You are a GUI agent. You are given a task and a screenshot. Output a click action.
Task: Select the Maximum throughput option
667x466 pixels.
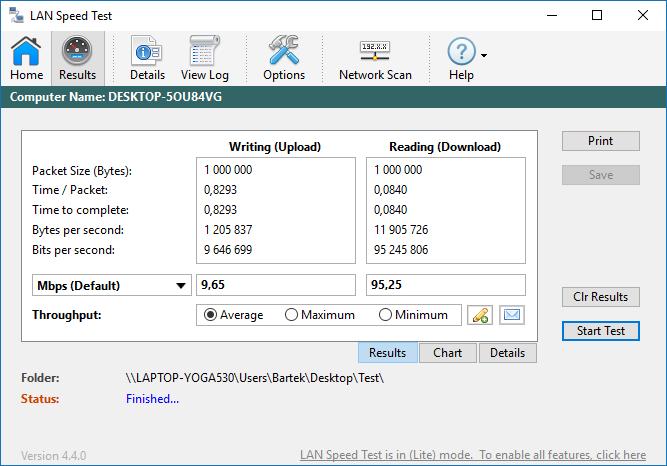pyautogui.click(x=320, y=315)
